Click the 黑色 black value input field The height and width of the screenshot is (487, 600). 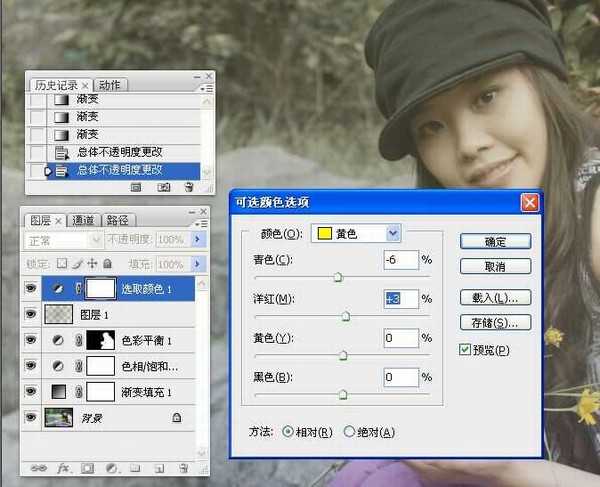400,377
